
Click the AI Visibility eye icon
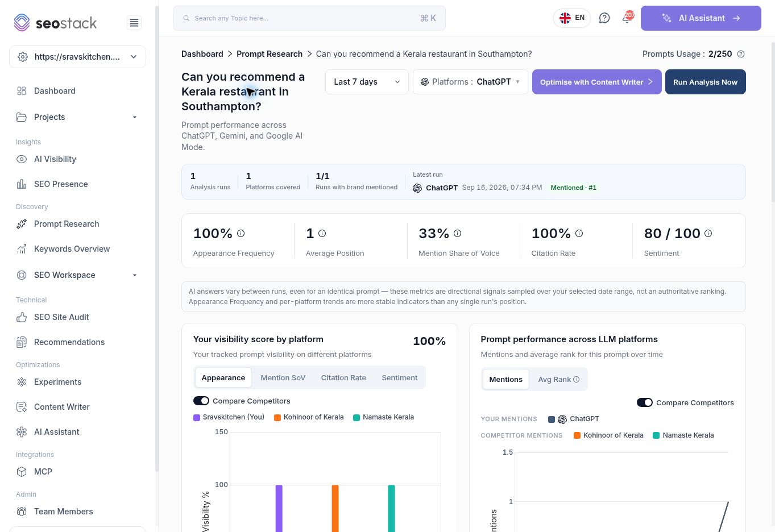pyautogui.click(x=22, y=159)
